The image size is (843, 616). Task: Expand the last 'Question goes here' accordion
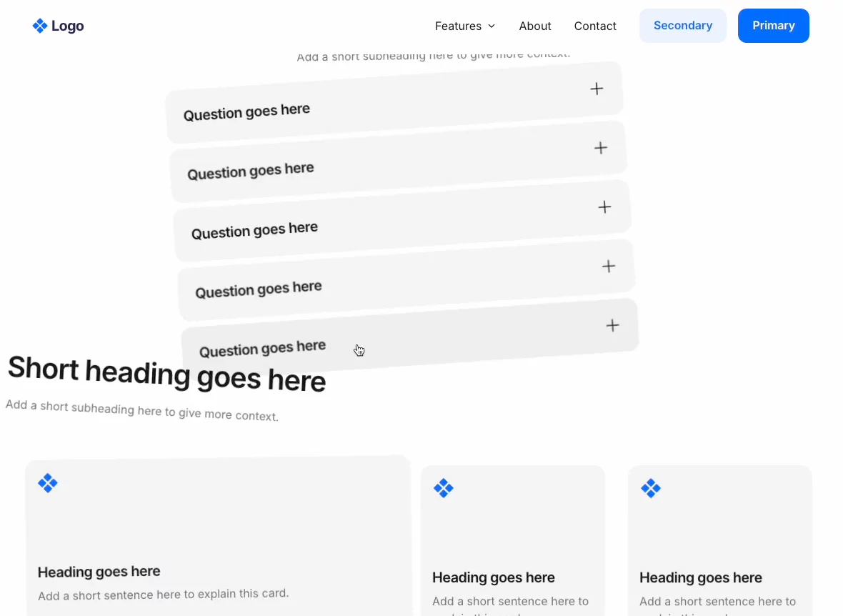(409, 339)
